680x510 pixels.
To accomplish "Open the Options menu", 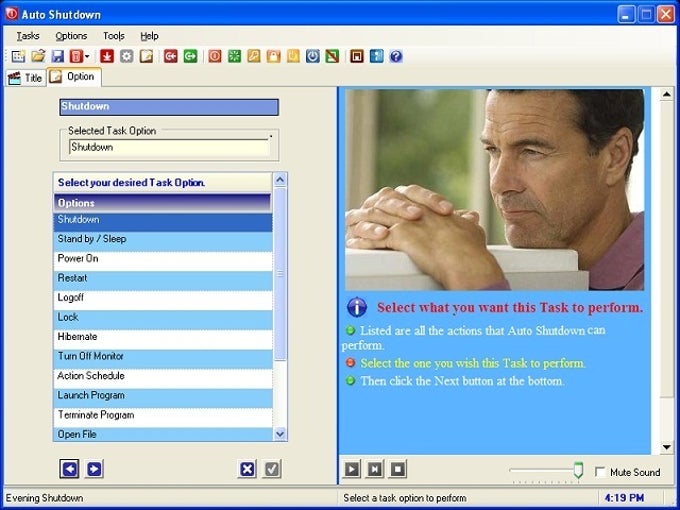I will click(71, 36).
